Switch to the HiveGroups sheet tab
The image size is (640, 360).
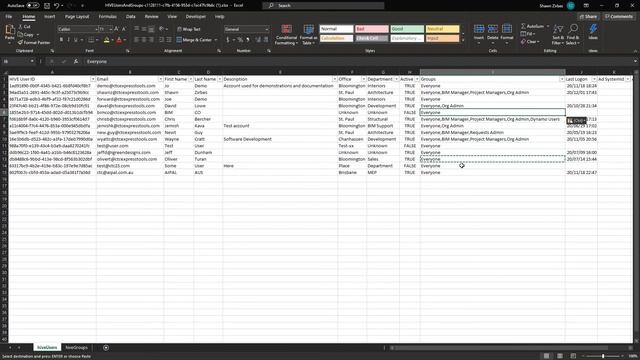pos(77,347)
